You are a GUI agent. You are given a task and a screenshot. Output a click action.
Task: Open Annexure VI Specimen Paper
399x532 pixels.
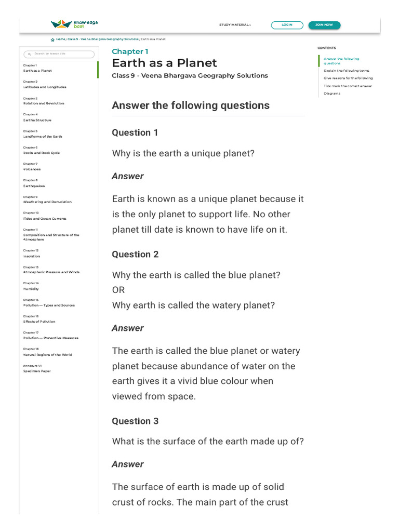point(37,371)
